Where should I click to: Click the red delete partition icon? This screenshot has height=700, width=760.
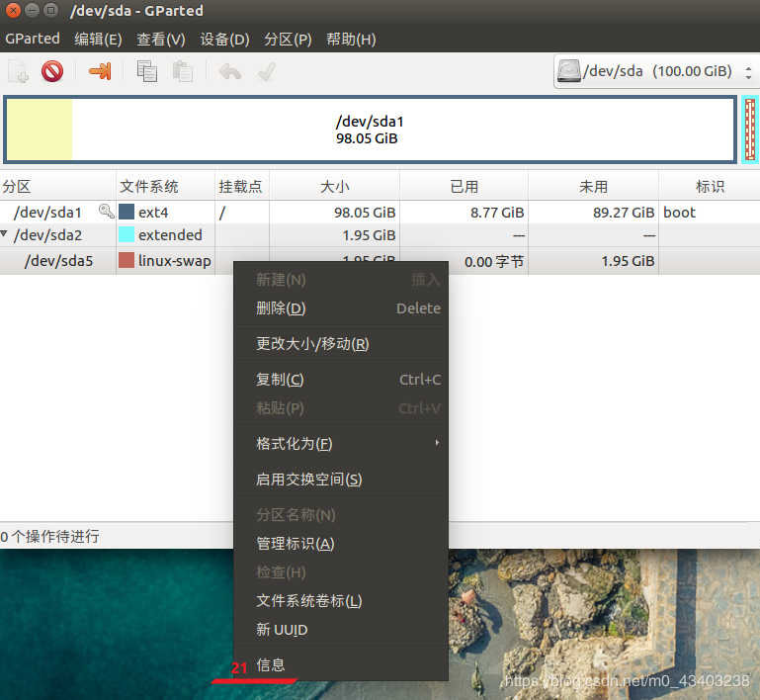(52, 71)
